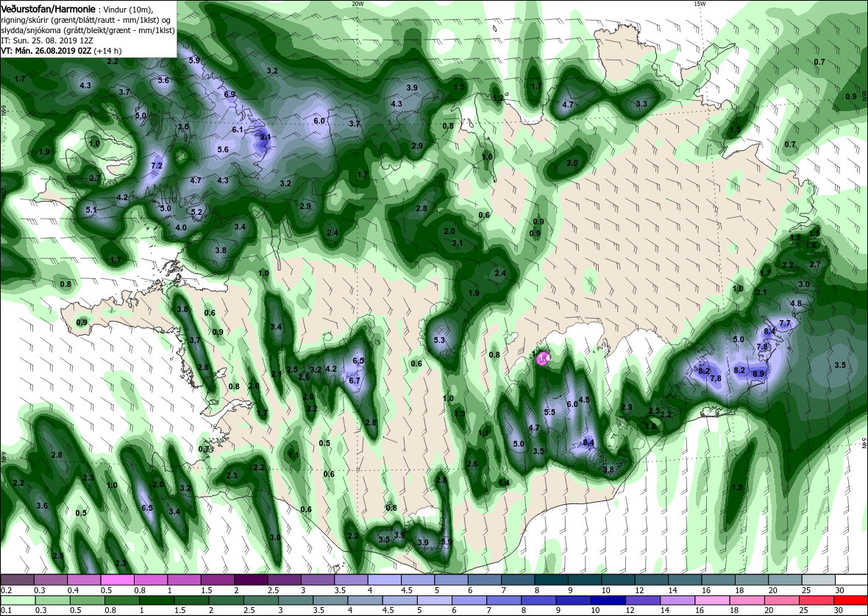868x616 pixels.
Task: Select the palest green 0.1 legend swatch
Action: 18,601
